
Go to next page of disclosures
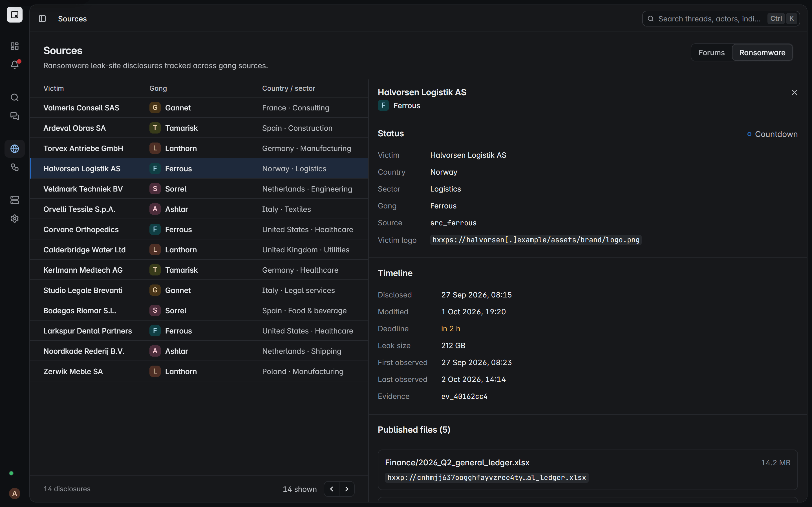pyautogui.click(x=347, y=489)
